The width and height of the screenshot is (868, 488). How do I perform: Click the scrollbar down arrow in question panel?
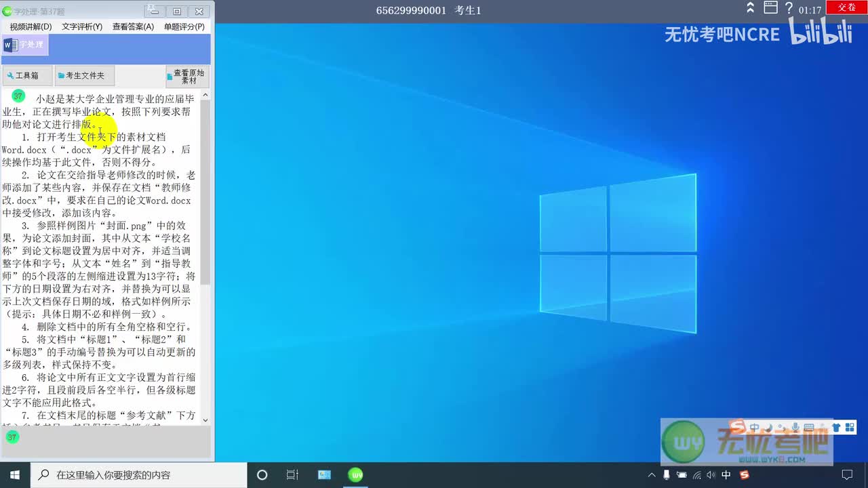point(205,420)
